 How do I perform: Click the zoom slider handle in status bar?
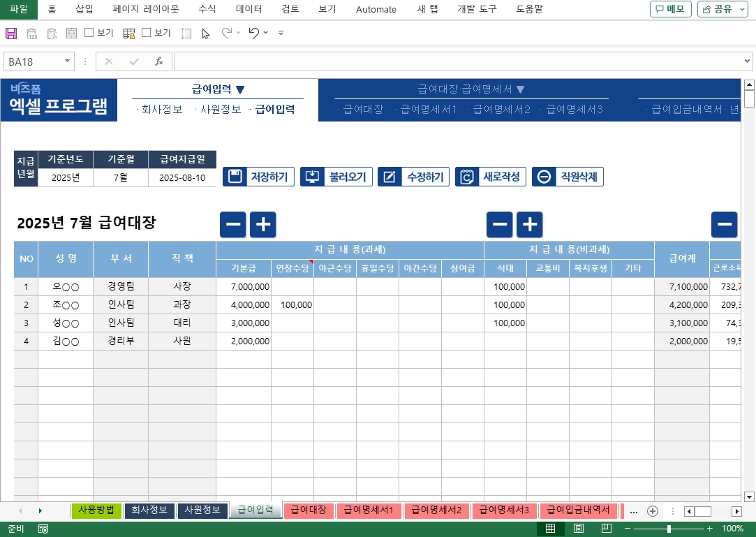point(669,529)
